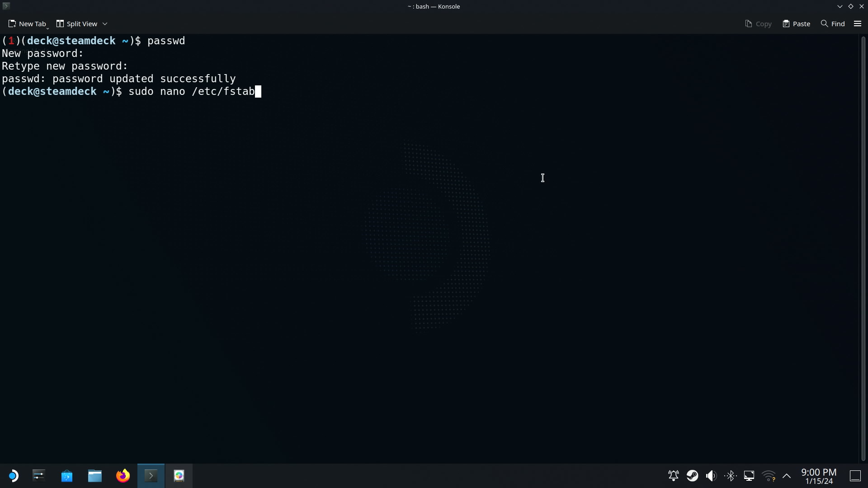Open the notifications bell in tray
Viewport: 868px width, 488px height.
point(673,476)
